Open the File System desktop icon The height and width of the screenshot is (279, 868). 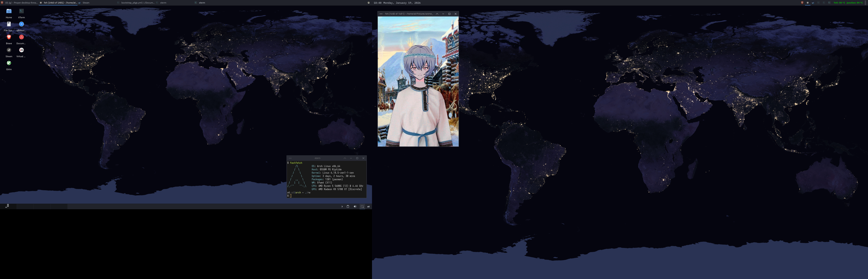pos(9,24)
